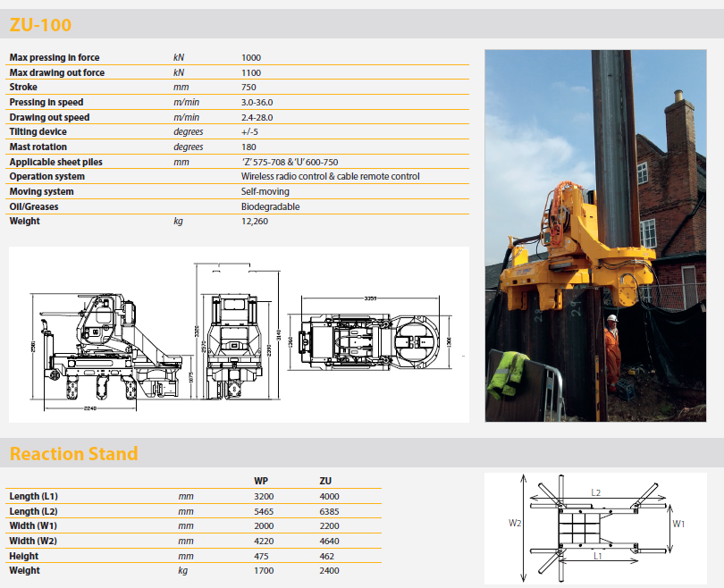Image resolution: width=724 pixels, height=588 pixels.
Task: Click Wireless radio control & cable remote control text
Action: click(330, 176)
